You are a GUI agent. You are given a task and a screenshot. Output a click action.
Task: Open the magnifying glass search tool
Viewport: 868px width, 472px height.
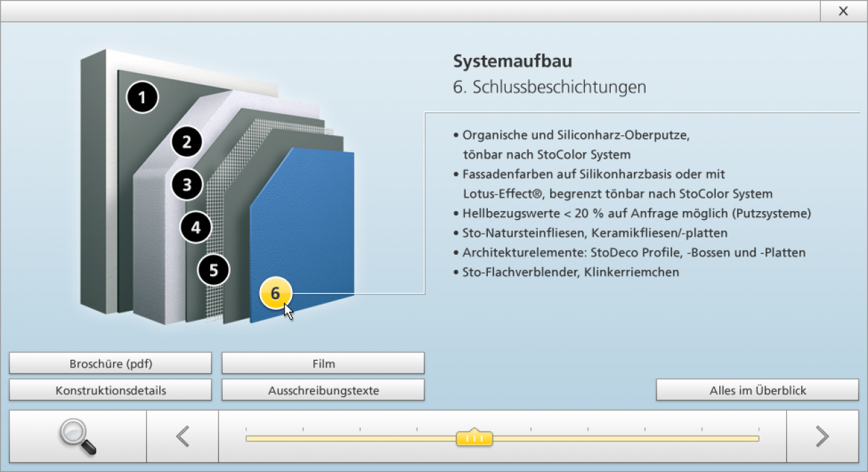pos(77,436)
